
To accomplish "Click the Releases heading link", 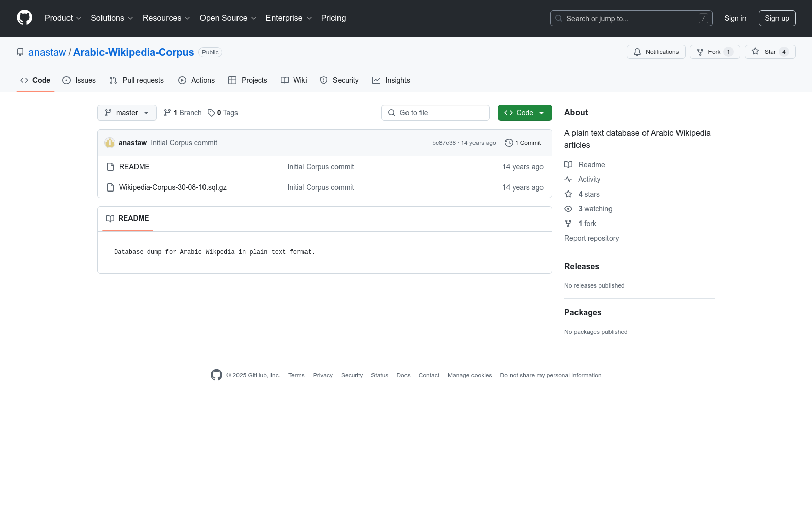I will coord(582,267).
